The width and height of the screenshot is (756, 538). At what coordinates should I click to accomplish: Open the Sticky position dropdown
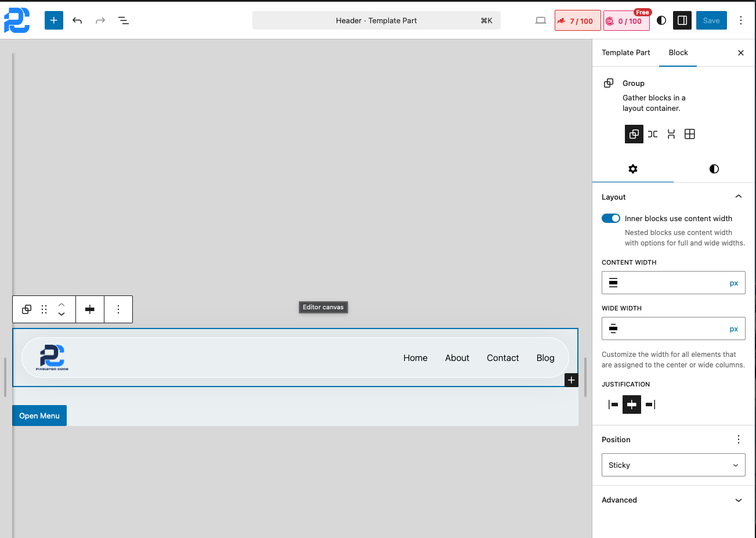(674, 465)
